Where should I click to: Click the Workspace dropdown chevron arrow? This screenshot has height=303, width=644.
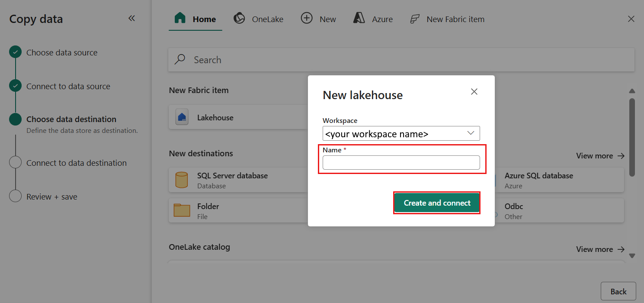[471, 133]
